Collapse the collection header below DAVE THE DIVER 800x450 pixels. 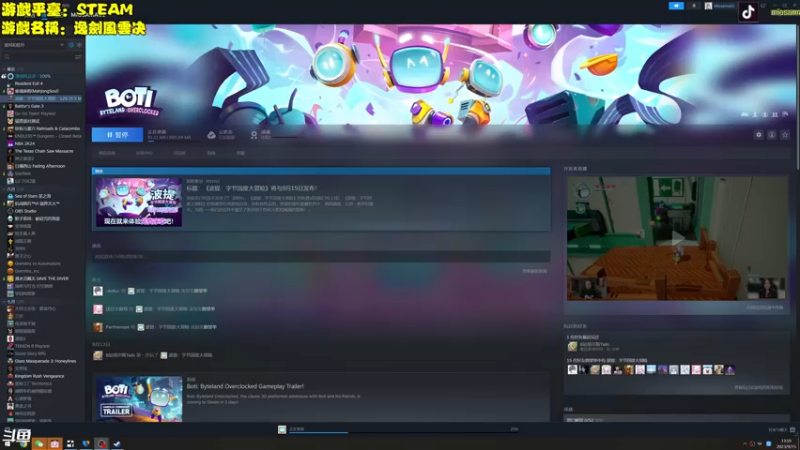[x=13, y=301]
